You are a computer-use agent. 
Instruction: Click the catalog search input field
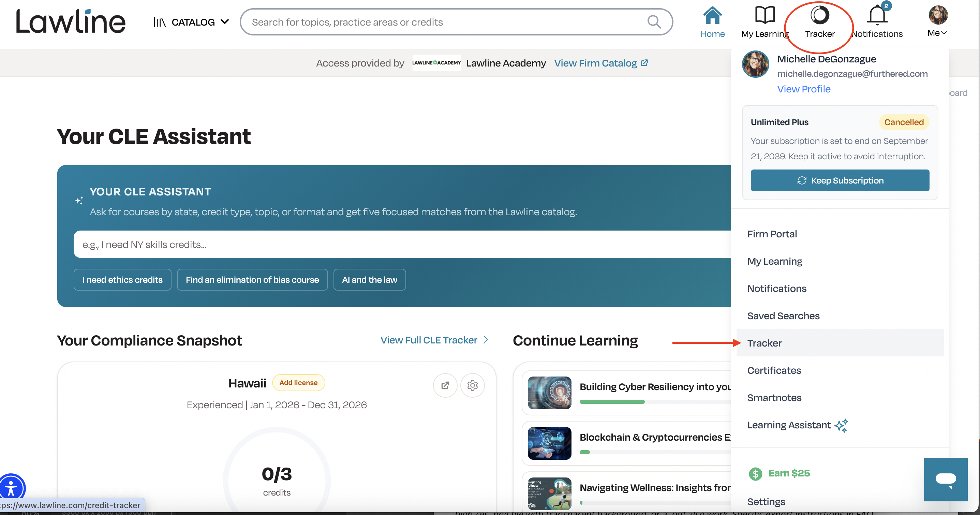456,22
